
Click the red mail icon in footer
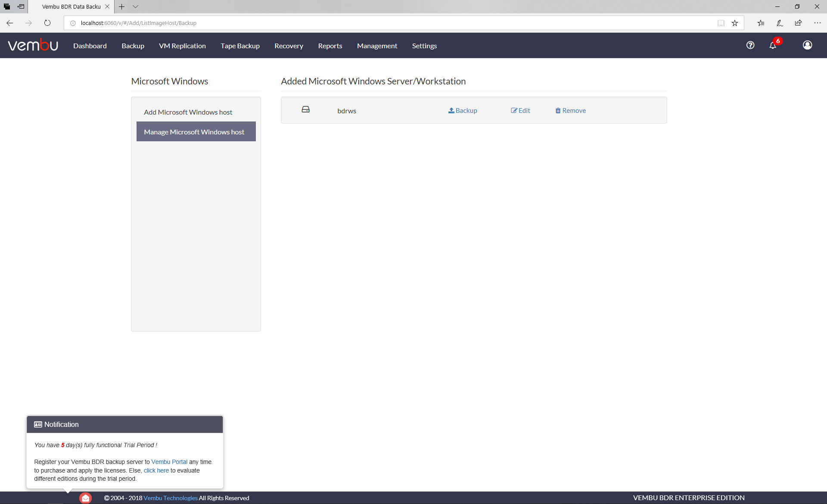pos(86,498)
